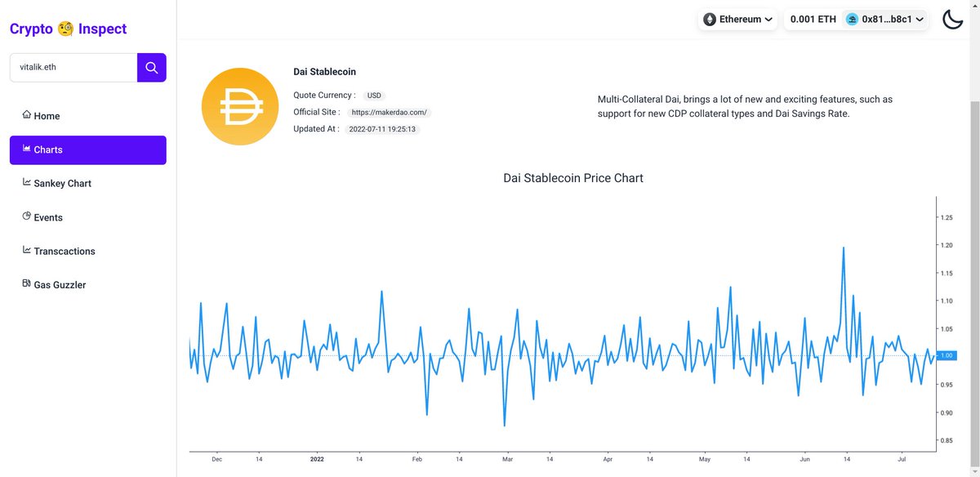Click the Crypto Inspect logo title

pos(68,29)
